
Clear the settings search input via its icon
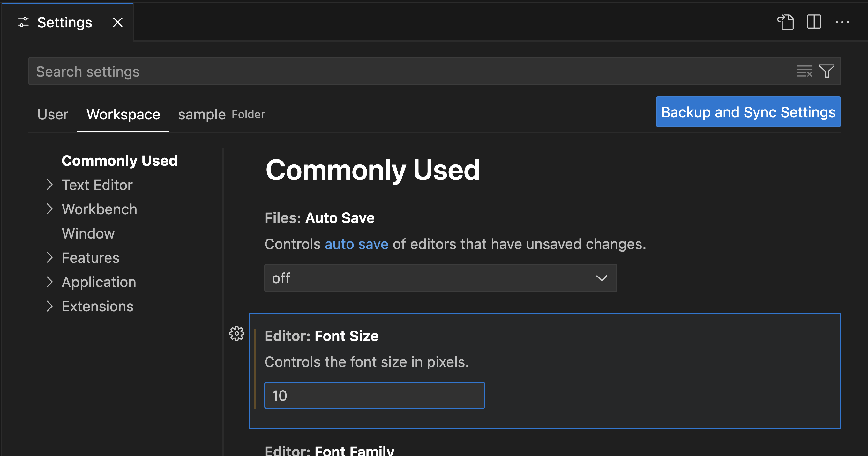click(804, 71)
